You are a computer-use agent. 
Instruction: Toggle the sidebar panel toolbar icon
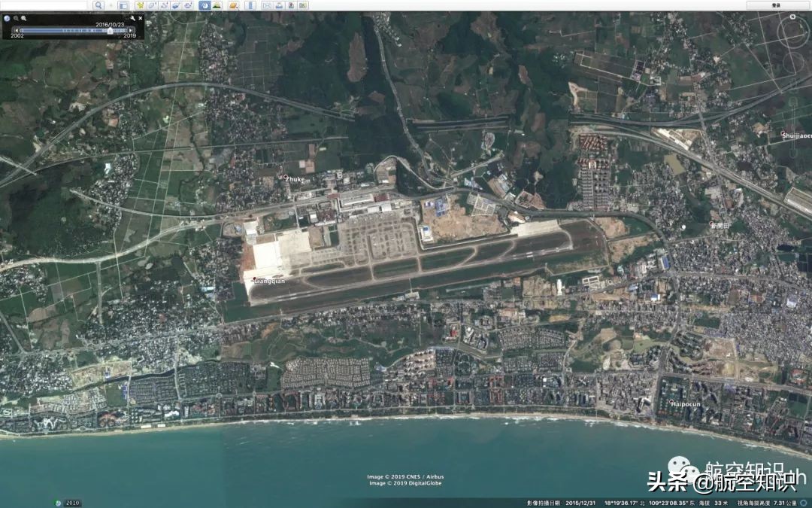click(x=123, y=5)
